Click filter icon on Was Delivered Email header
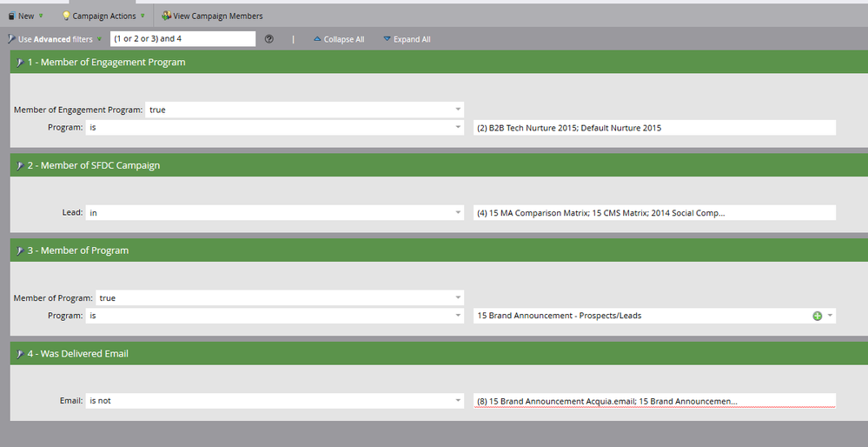The width and height of the screenshot is (868, 447). click(x=19, y=354)
